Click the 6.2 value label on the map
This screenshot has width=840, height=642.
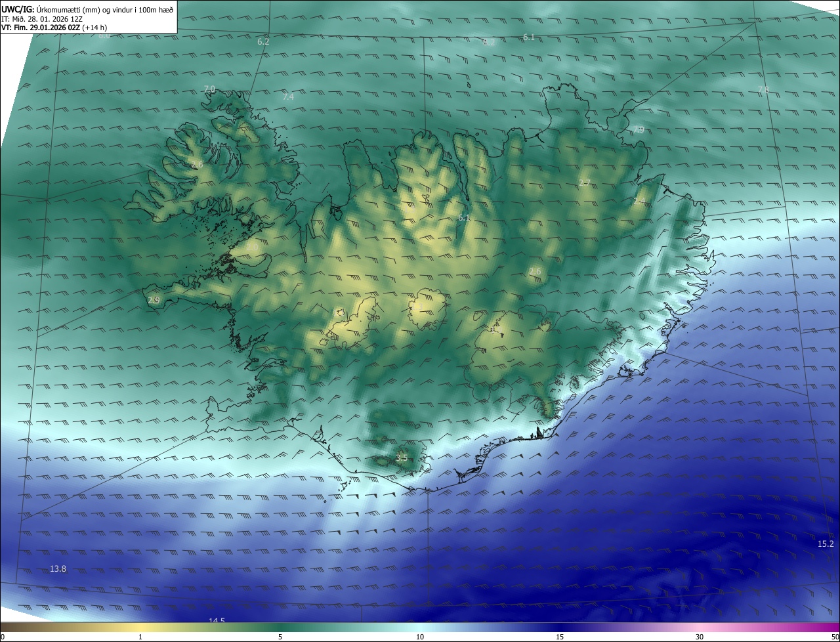(263, 41)
